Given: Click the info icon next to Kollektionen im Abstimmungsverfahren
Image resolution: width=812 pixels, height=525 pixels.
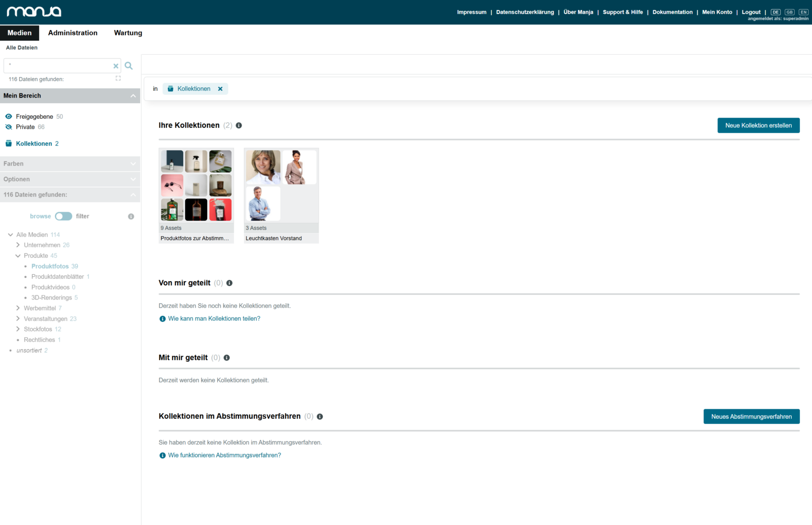Looking at the screenshot, I should 320,417.
